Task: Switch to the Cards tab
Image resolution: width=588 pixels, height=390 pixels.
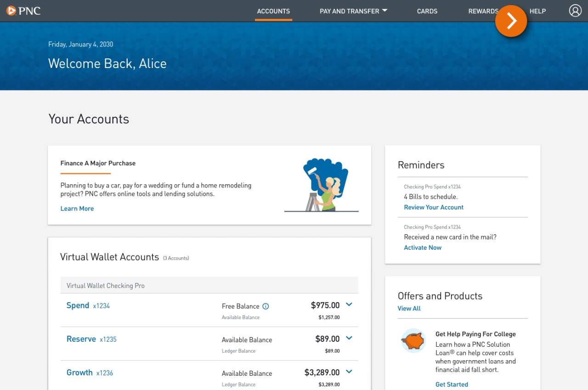Action: [427, 11]
